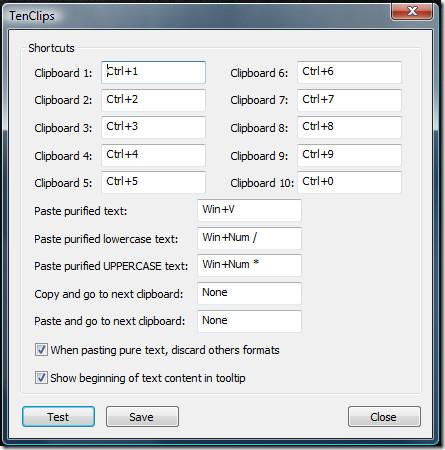The width and height of the screenshot is (445, 450).
Task: Focus the Clipboard 10 shortcut box
Action: click(x=349, y=182)
